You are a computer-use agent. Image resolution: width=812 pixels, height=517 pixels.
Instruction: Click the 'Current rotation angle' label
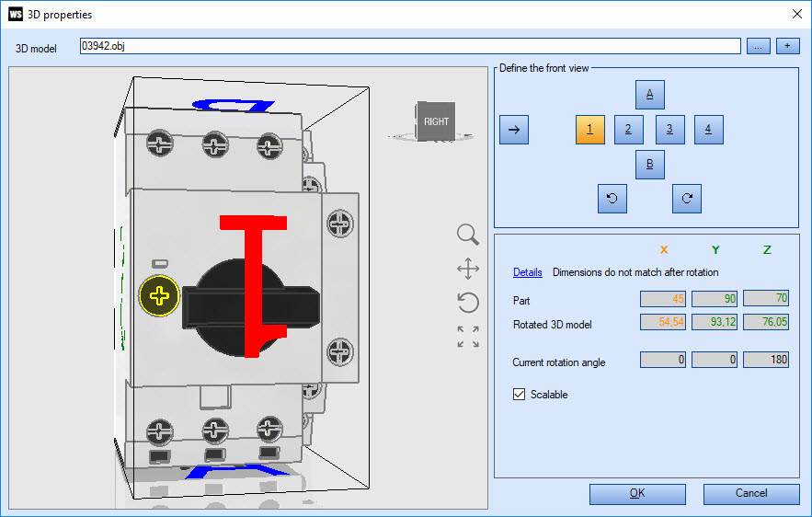(x=559, y=362)
